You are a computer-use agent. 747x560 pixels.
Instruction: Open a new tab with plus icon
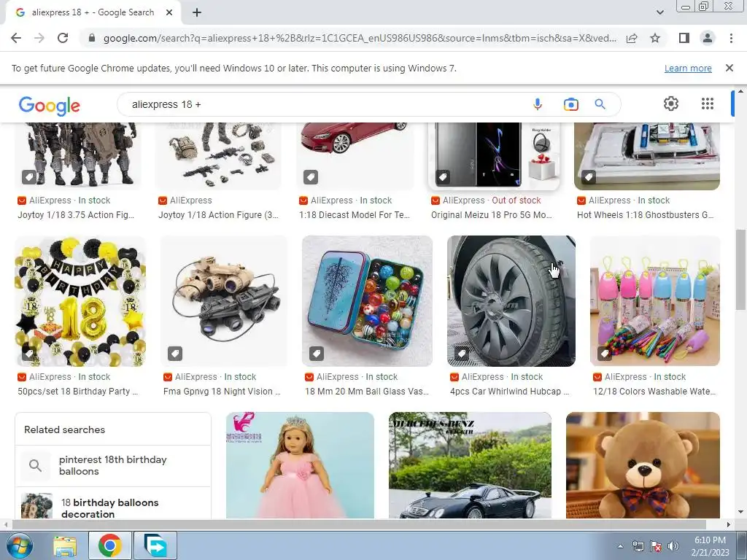[x=197, y=13]
